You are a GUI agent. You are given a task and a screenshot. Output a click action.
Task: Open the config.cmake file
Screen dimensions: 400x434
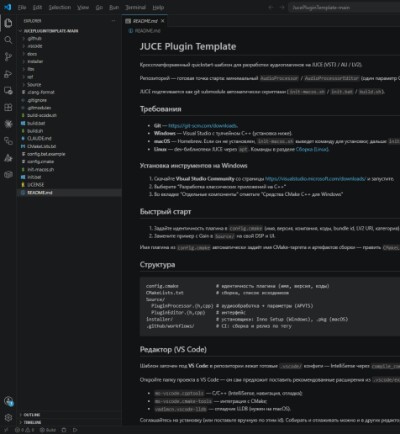point(69,162)
